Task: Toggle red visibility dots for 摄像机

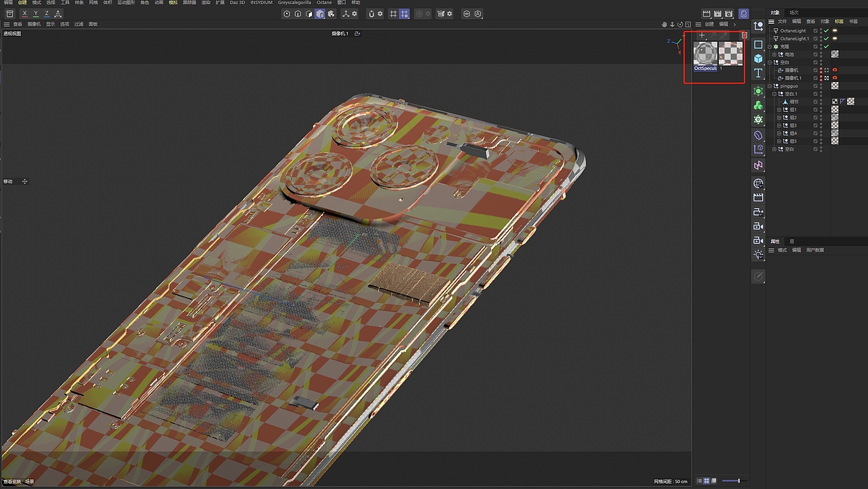Action: (821, 70)
